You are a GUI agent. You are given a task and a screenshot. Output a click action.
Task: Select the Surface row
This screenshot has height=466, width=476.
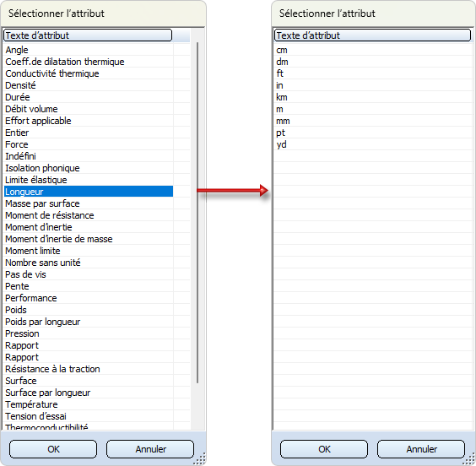click(89, 381)
